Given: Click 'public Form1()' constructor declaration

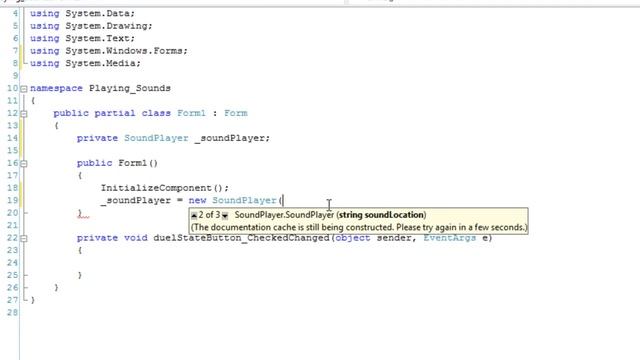Looking at the screenshot, I should click(117, 163).
